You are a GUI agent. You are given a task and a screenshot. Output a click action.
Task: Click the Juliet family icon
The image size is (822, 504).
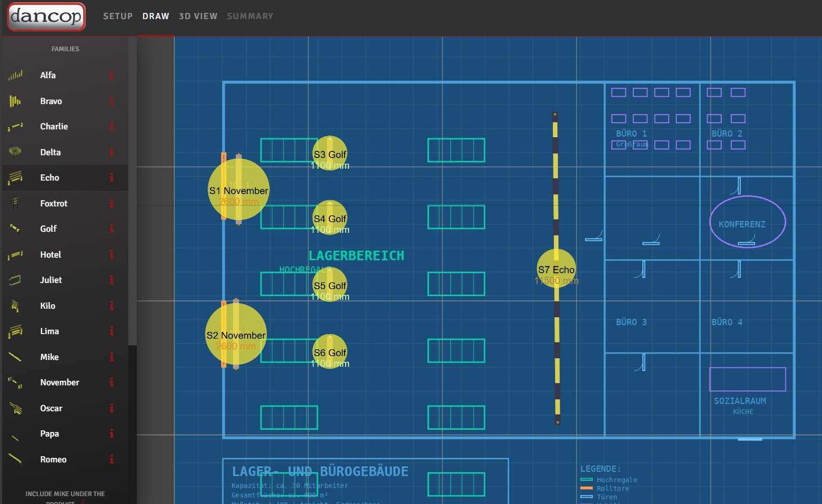click(15, 280)
